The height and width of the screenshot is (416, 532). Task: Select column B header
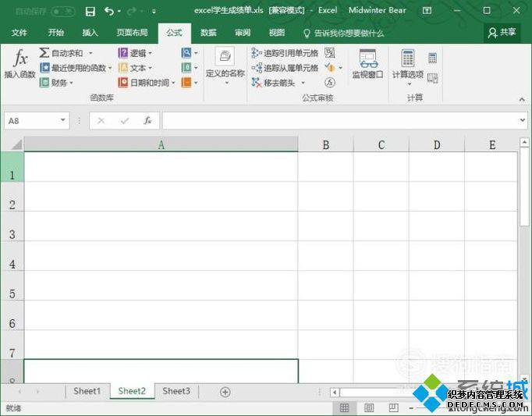point(326,144)
